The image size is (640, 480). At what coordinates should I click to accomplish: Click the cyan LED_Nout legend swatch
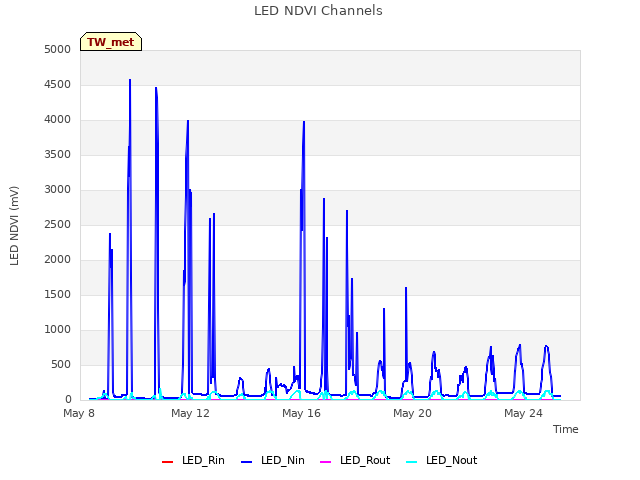coord(412,462)
